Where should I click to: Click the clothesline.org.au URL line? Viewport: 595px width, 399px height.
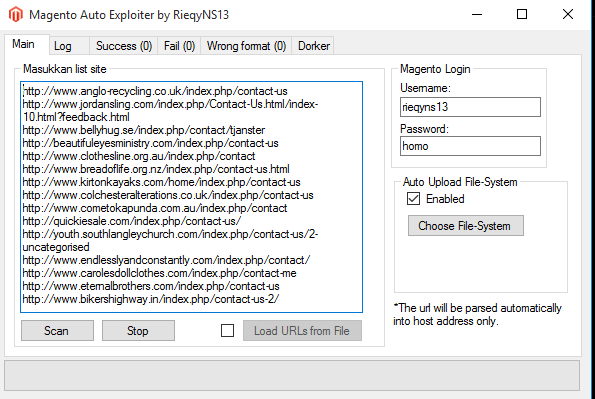pyautogui.click(x=139, y=156)
